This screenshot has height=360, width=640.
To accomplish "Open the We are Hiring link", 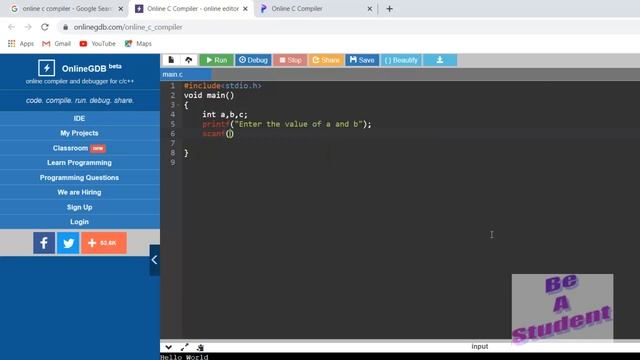I will [x=79, y=192].
